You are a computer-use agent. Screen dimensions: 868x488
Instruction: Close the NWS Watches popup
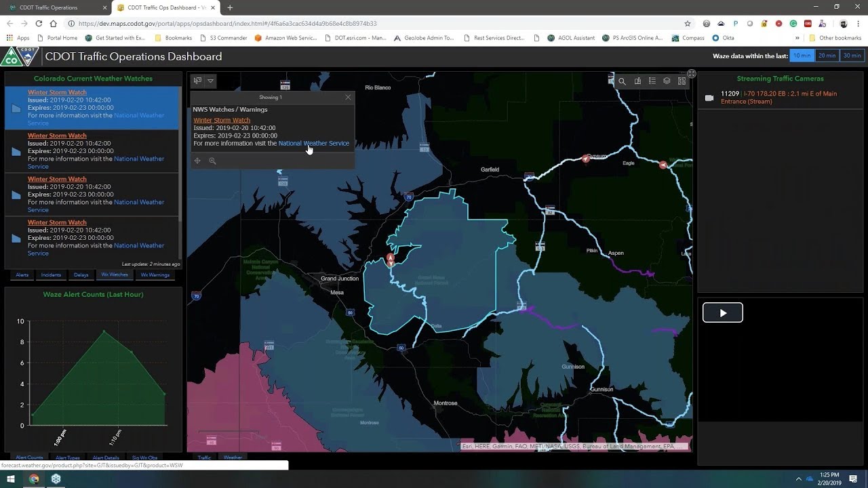click(x=348, y=98)
